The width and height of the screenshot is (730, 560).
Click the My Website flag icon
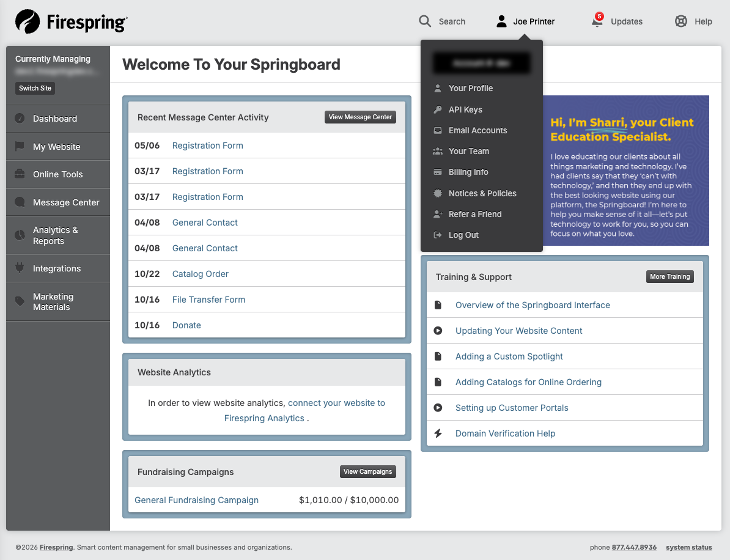pyautogui.click(x=20, y=147)
